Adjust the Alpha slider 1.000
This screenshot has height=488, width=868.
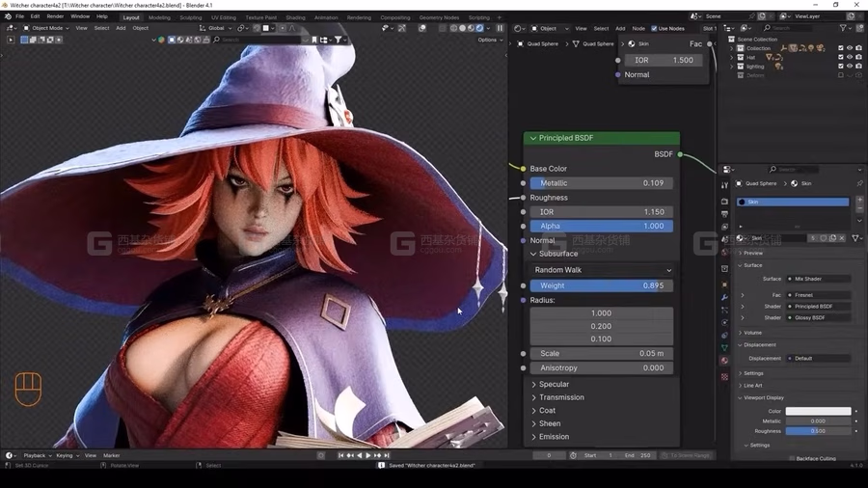tap(601, 226)
